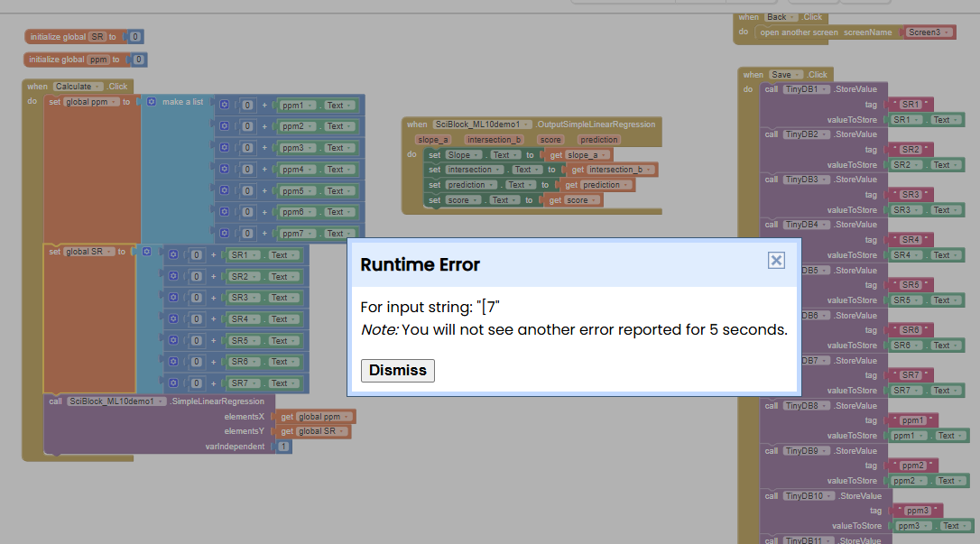Click the 0 value of initialize global SR
This screenshot has width=980, height=544.
click(x=134, y=37)
